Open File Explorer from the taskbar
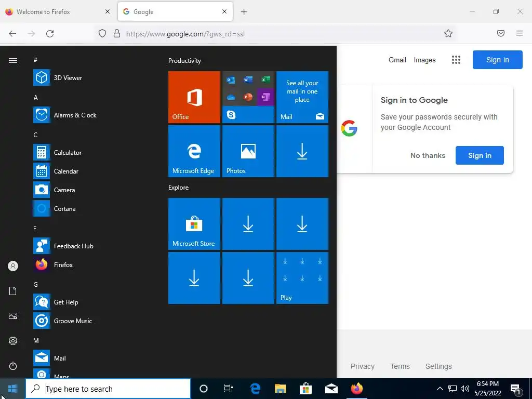The height and width of the screenshot is (399, 532). point(280,389)
